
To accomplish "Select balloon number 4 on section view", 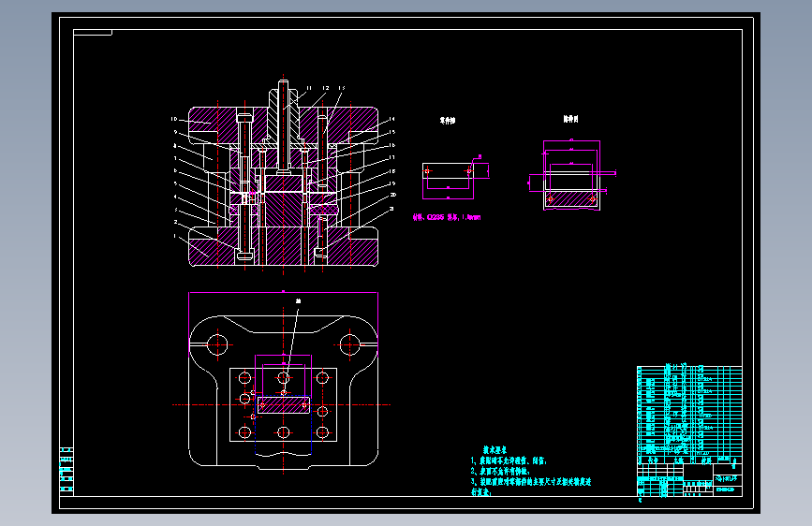I will pos(175,197).
